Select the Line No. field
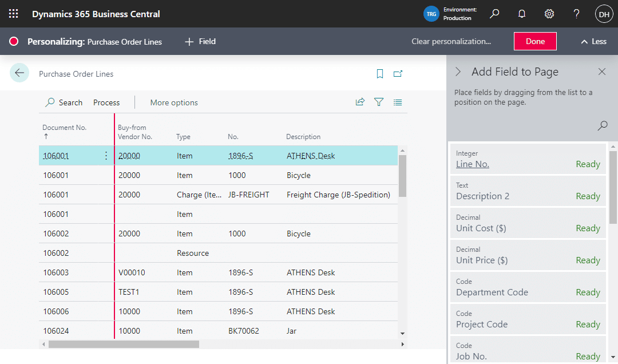 (528, 159)
